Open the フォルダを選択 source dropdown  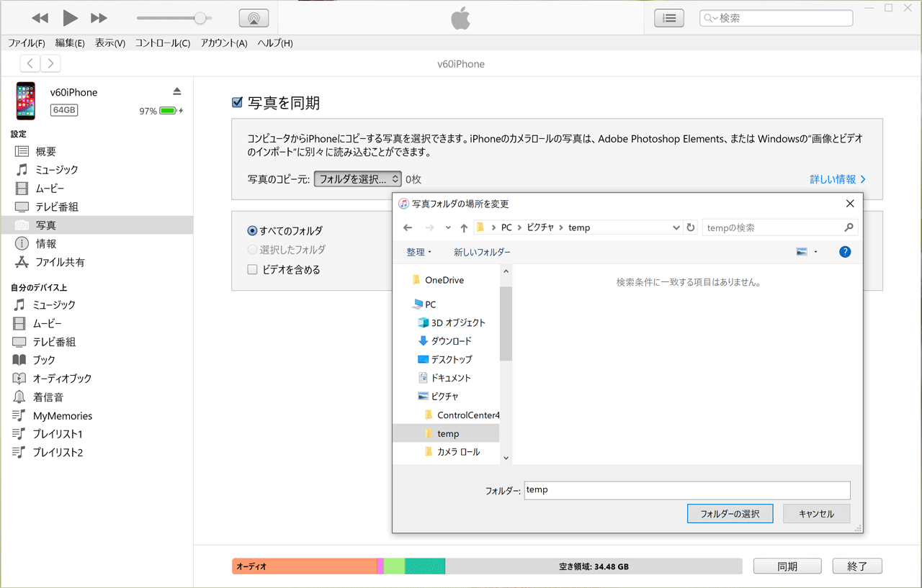point(358,179)
